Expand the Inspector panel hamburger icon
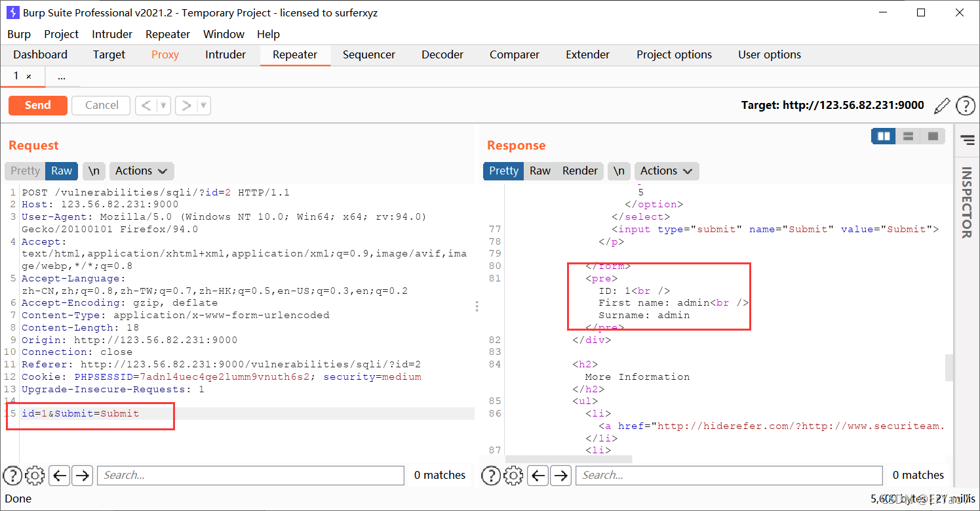The height and width of the screenshot is (511, 980). coord(968,139)
